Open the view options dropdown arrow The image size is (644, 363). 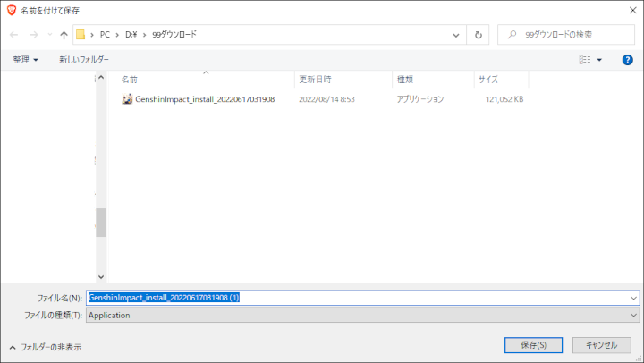point(599,60)
